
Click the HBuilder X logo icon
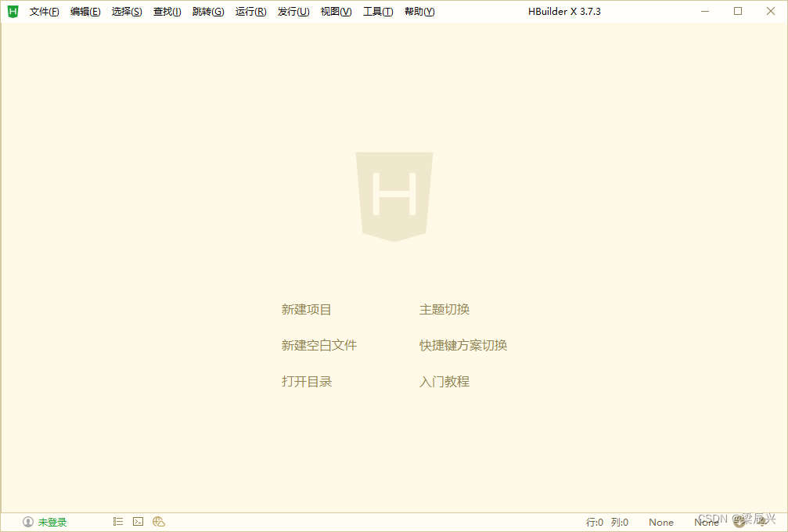coord(13,11)
